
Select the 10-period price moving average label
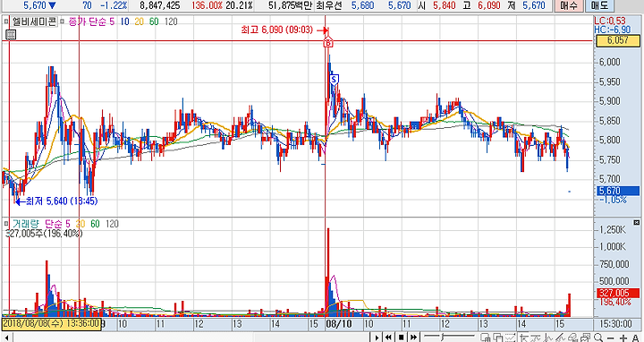coord(124,21)
